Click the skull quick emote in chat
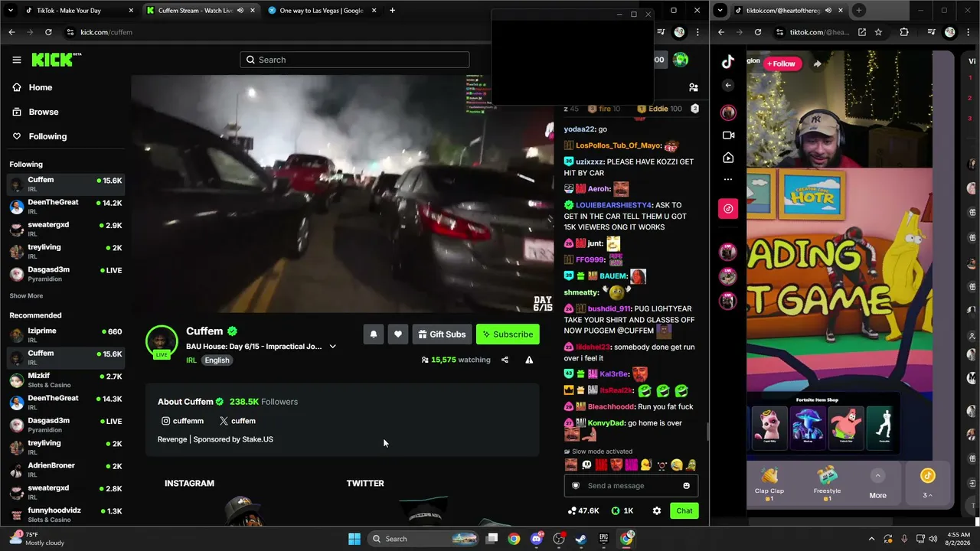Viewport: 980px width, 551px height. [586, 465]
